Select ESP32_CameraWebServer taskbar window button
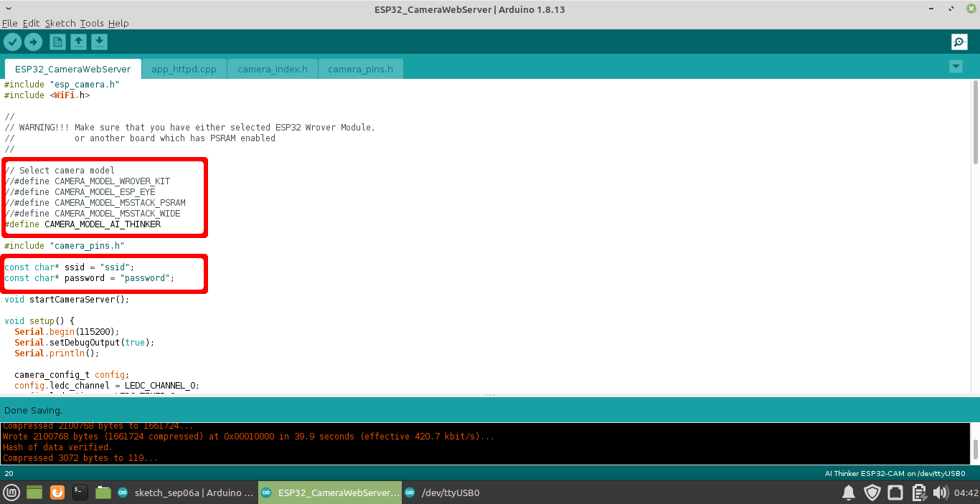The image size is (980, 504). pos(329,493)
